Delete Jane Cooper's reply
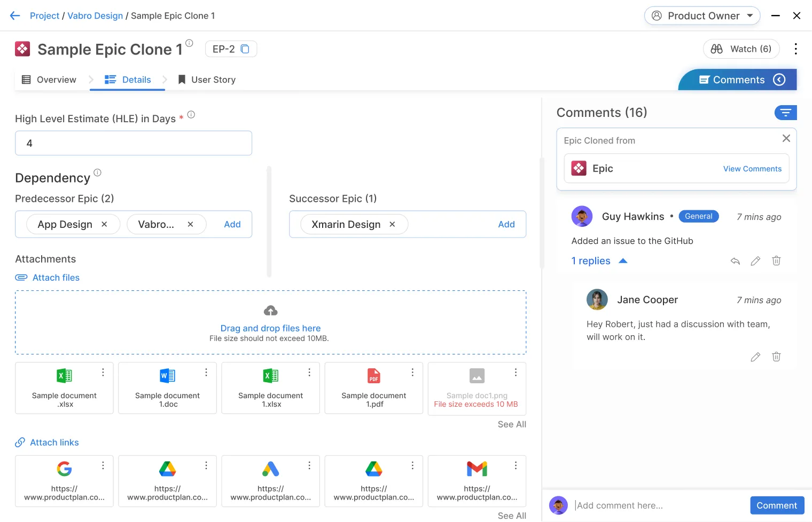Image resolution: width=812 pixels, height=522 pixels. [x=776, y=357]
